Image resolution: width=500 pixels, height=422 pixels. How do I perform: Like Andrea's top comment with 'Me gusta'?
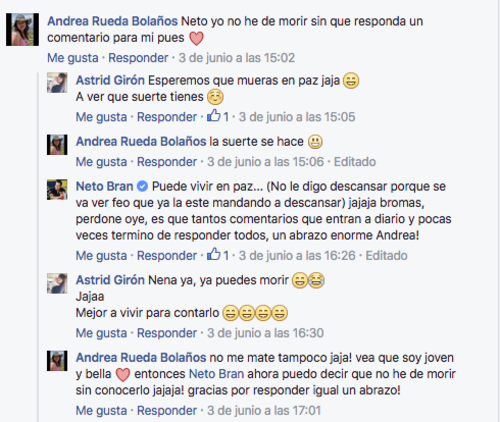tap(73, 58)
